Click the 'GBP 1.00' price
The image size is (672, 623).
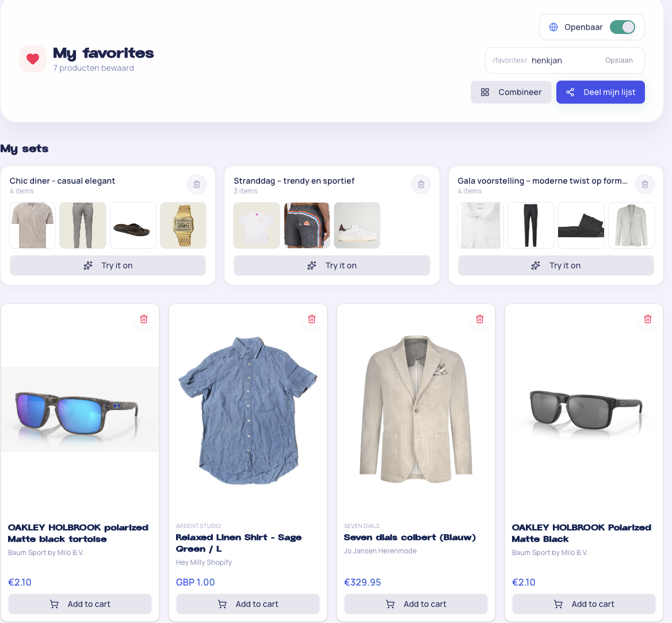pos(196,582)
